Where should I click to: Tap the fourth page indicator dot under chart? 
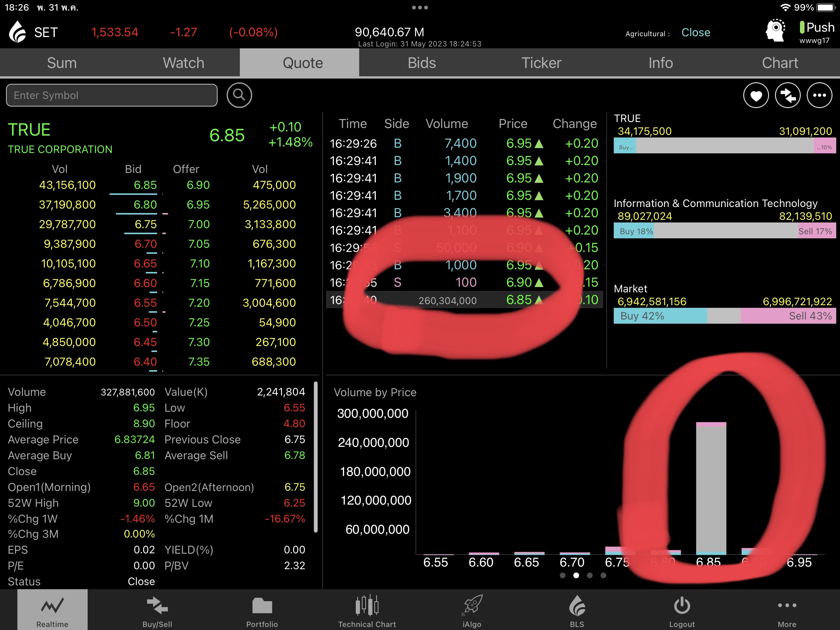pyautogui.click(x=603, y=575)
